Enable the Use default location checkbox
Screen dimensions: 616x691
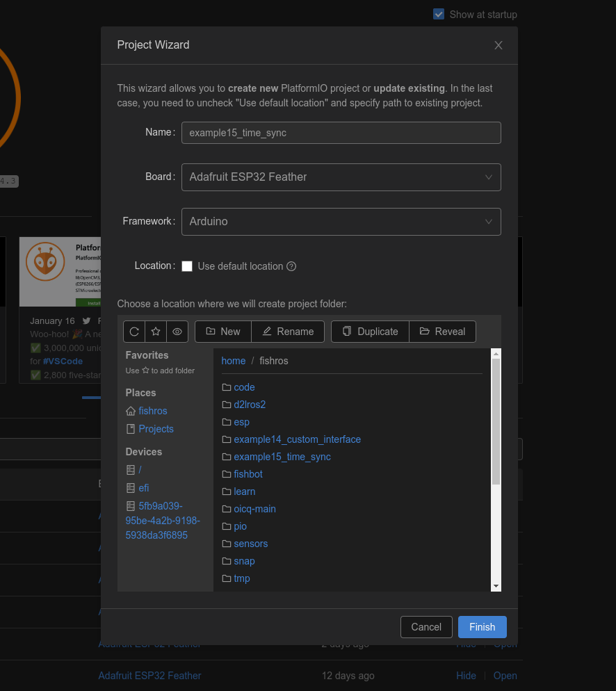pos(187,266)
